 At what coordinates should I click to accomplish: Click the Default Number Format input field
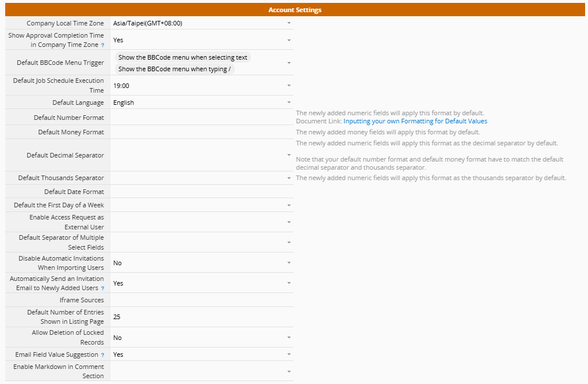201,118
